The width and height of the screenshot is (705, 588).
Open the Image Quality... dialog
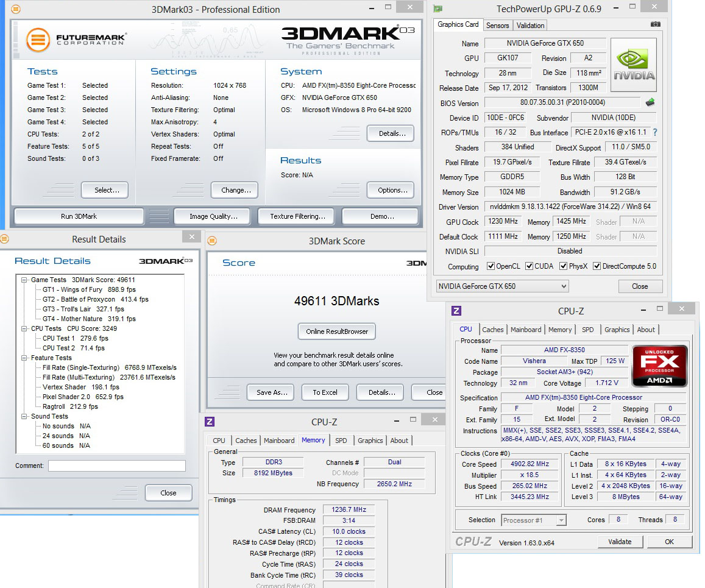(x=213, y=216)
